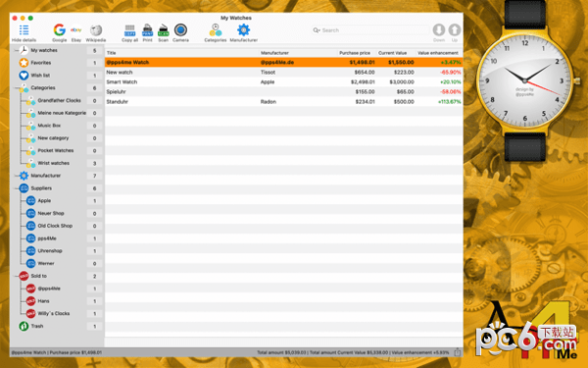Click the share icon in status bar
Image resolution: width=588 pixels, height=368 pixels.
pyautogui.click(x=457, y=352)
